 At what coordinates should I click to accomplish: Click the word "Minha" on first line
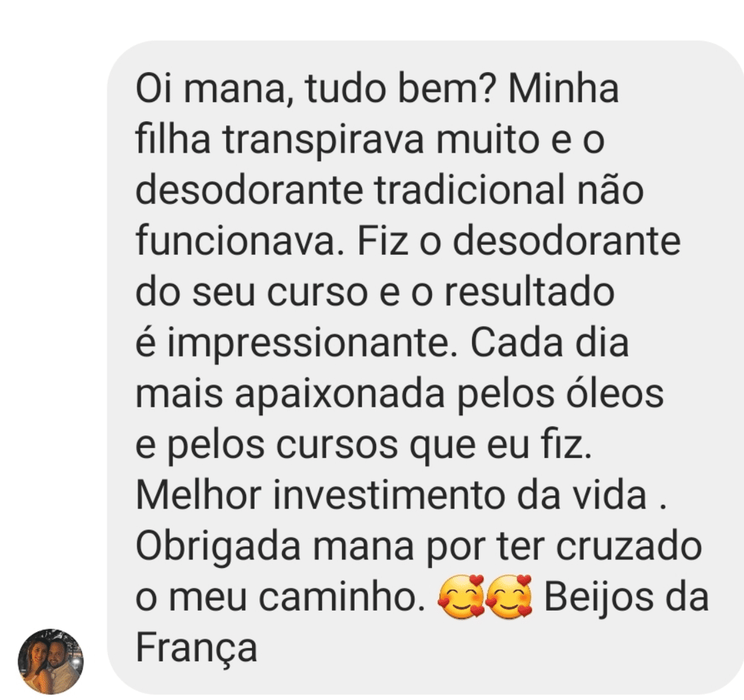564,89
